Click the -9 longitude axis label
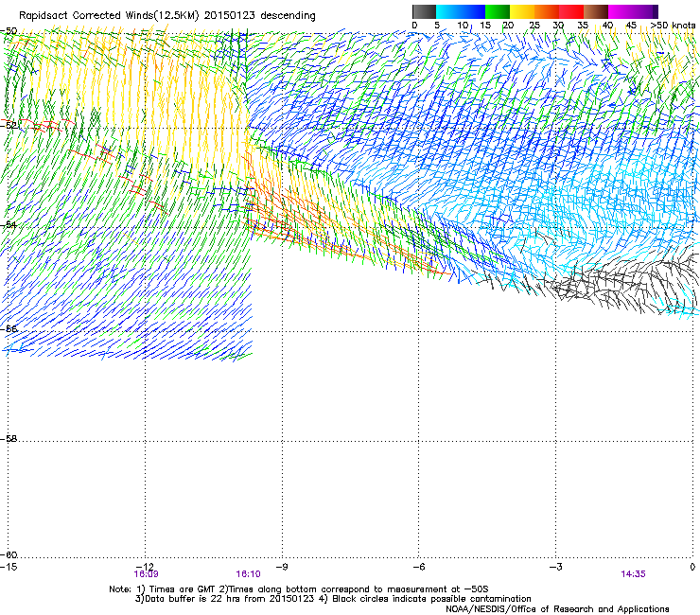The width and height of the screenshot is (700, 615). click(282, 567)
